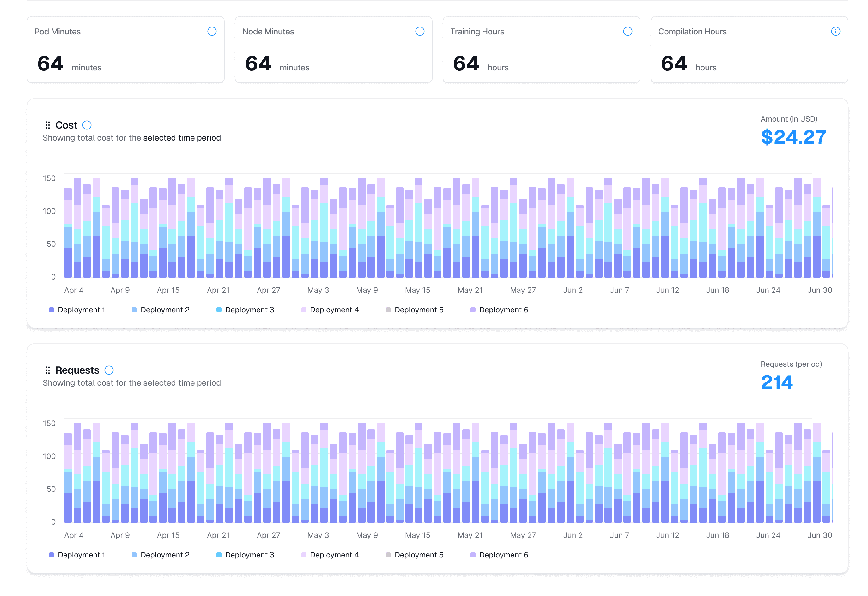Click Deployment 4 color swatch in Cost legend
Viewport: 868px width, 596px height.
303,310
